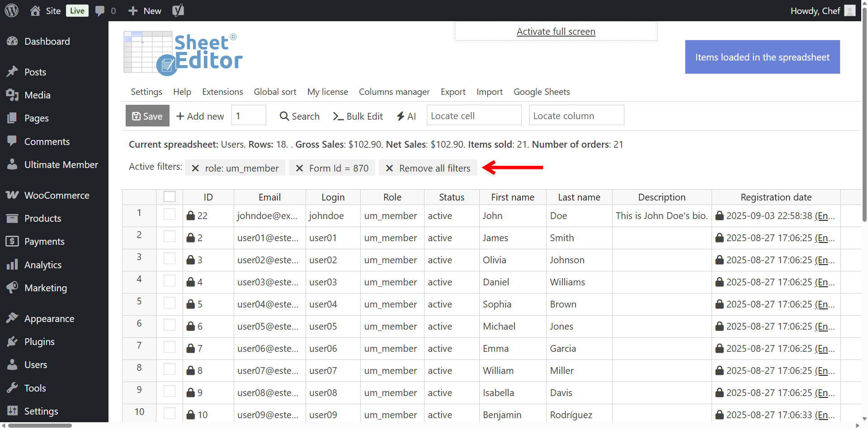Open the Search tool
This screenshot has height=429, width=868.
pyautogui.click(x=300, y=116)
